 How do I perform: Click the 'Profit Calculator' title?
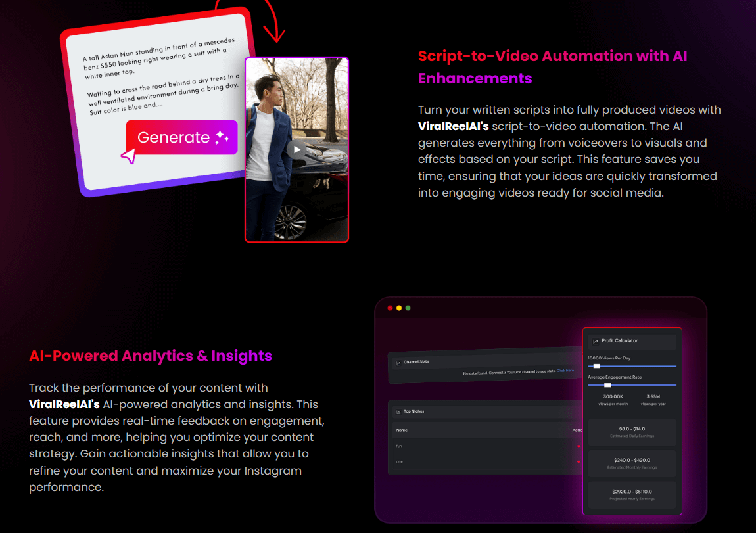click(619, 340)
